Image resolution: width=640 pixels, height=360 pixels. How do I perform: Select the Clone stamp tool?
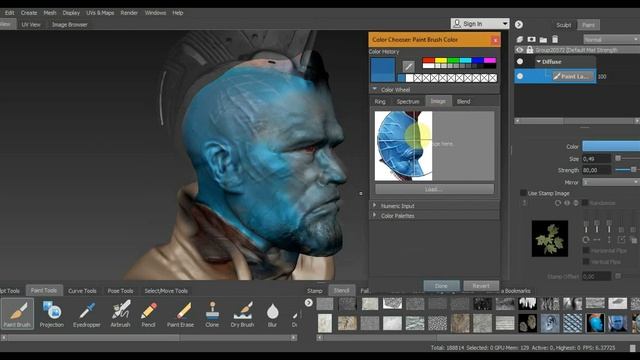(x=212, y=313)
